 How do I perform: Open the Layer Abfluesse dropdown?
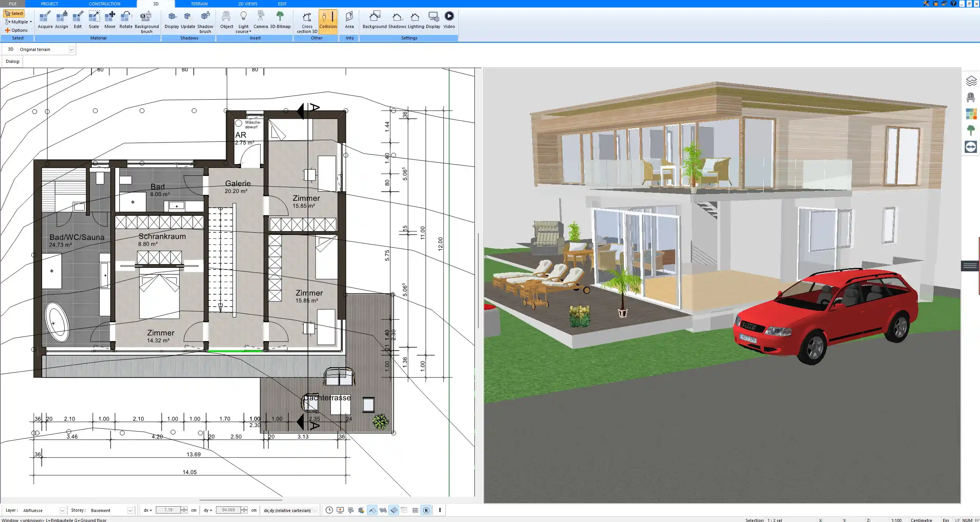pos(62,511)
